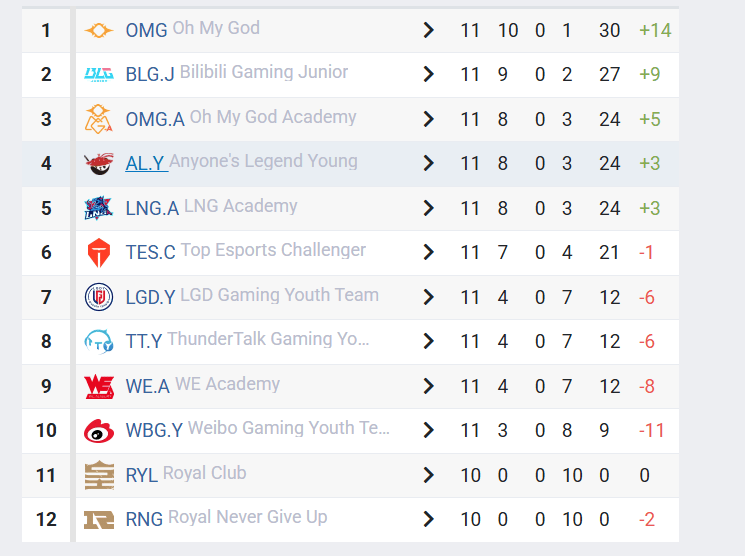745x556 pixels.
Task: Open the WBG.Y team link
Action: pos(154,431)
